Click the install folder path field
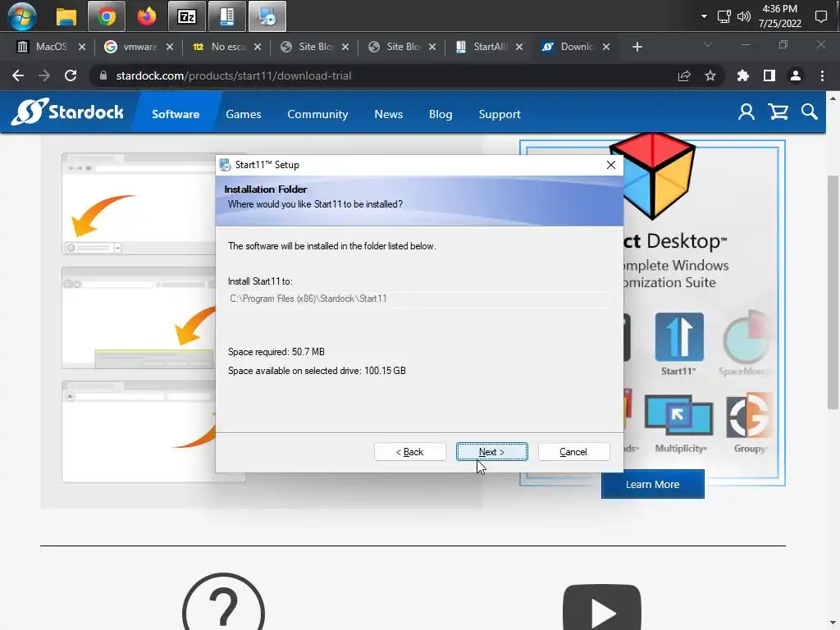The image size is (840, 630). click(x=418, y=299)
